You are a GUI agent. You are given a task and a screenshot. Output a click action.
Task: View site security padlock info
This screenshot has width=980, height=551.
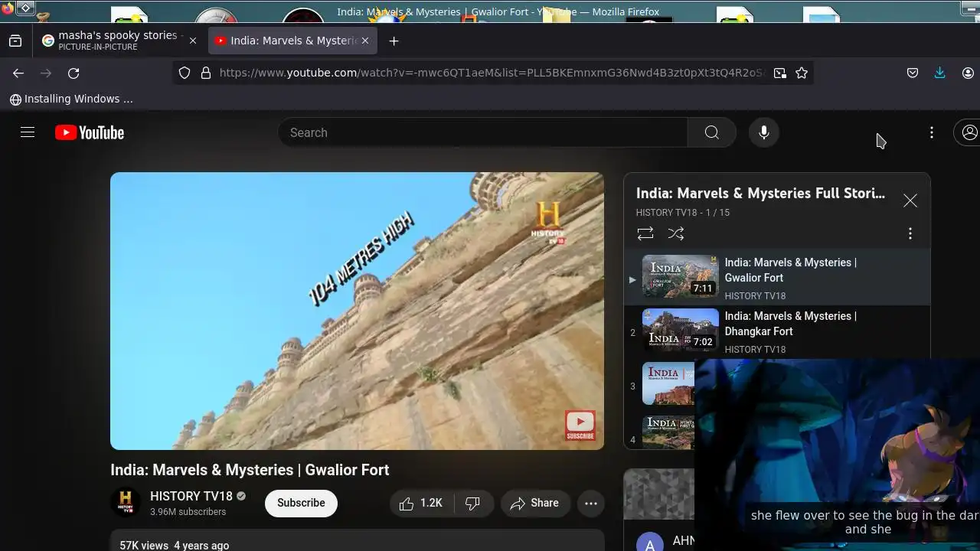click(206, 73)
